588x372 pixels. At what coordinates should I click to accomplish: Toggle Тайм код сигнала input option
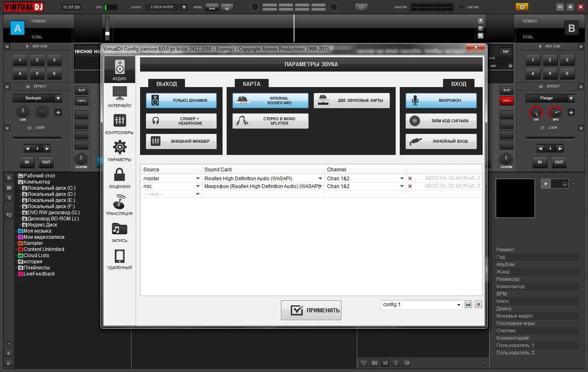(441, 121)
